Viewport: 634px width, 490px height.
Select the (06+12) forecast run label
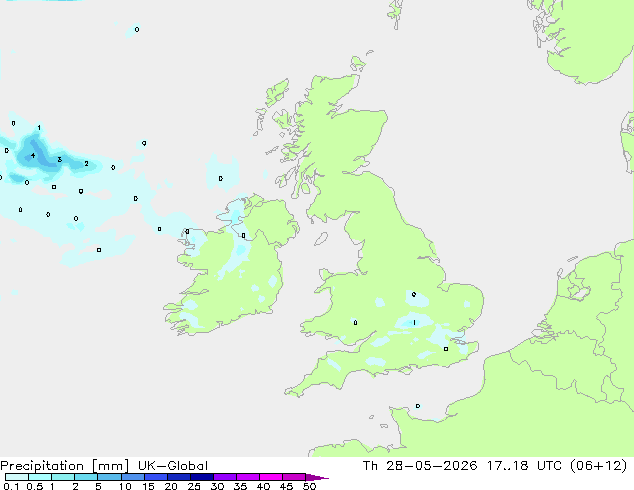coord(599,466)
